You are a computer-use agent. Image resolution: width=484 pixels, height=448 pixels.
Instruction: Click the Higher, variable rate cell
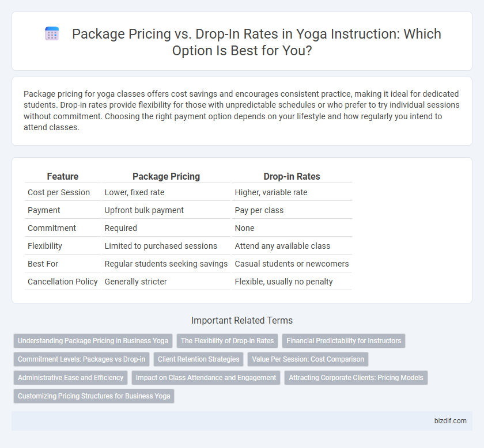click(x=292, y=192)
